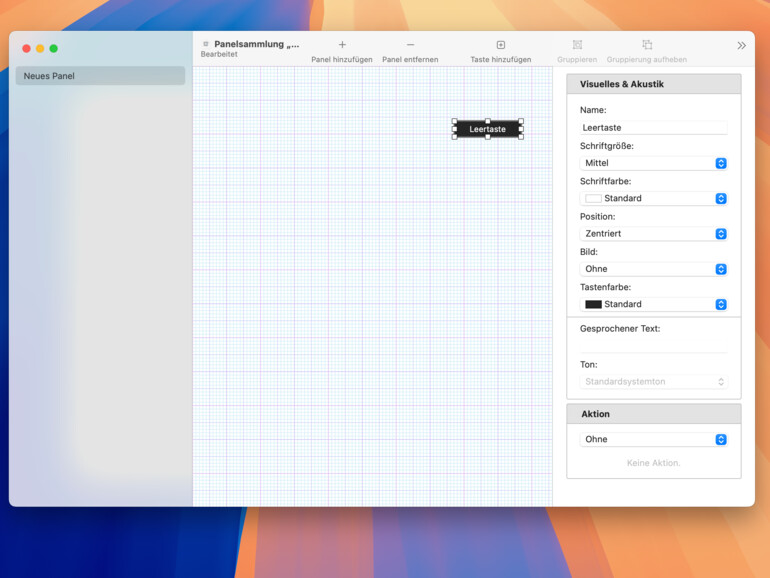This screenshot has height=578, width=770.
Task: Click the Name field containing Leertaste
Action: click(654, 128)
